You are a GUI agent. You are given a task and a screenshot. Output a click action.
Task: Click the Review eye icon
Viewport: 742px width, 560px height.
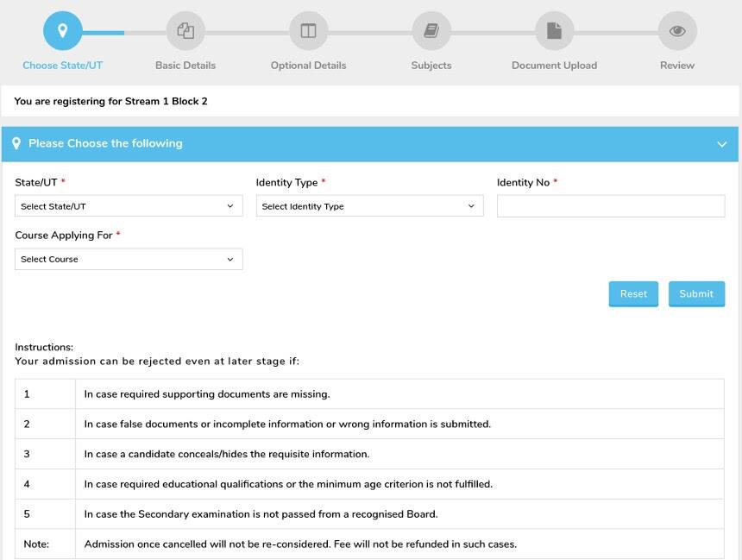[677, 31]
